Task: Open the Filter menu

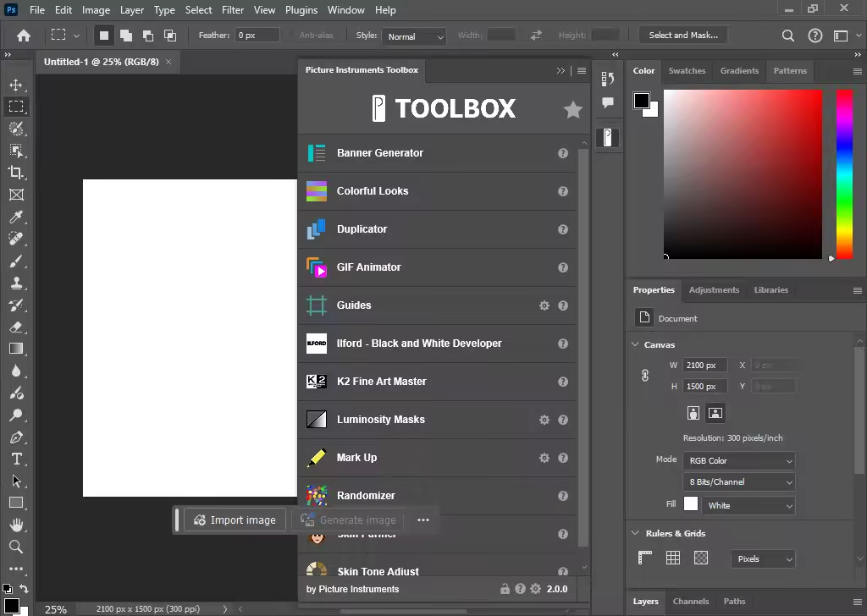Action: pyautogui.click(x=232, y=10)
